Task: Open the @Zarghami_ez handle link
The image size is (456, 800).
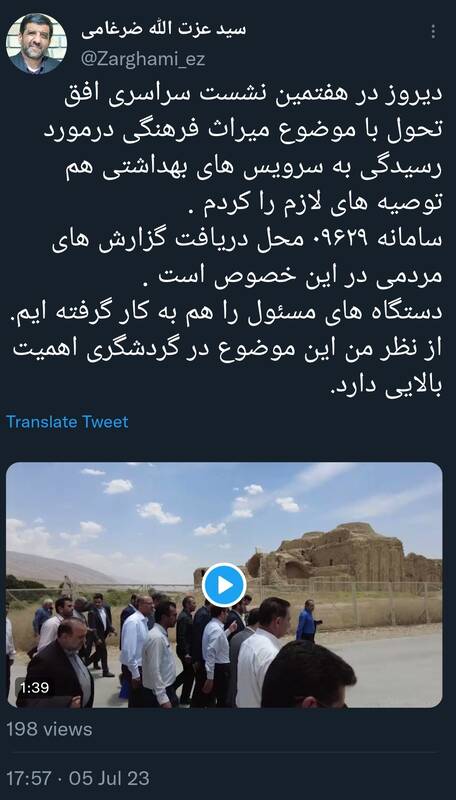Action: pyautogui.click(x=143, y=59)
